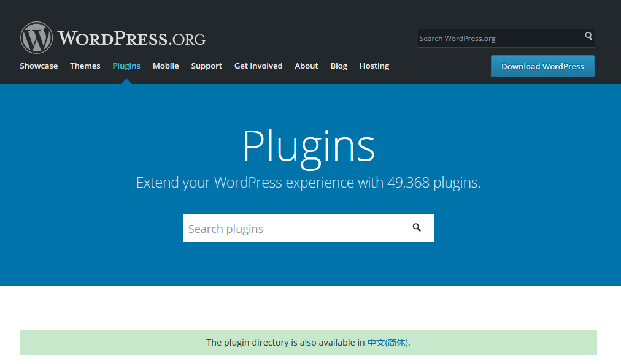Submit plugin search using the magnifier icon
The height and width of the screenshot is (364, 621).
click(417, 228)
